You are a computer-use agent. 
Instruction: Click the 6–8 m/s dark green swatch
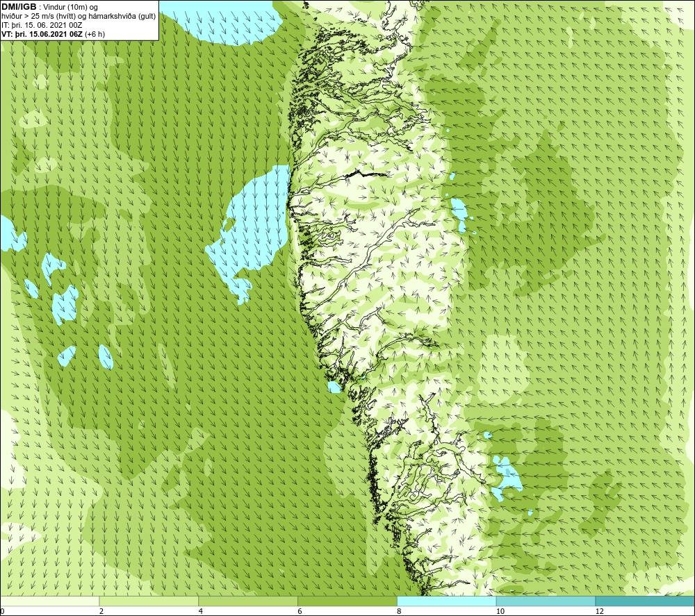click(x=347, y=601)
